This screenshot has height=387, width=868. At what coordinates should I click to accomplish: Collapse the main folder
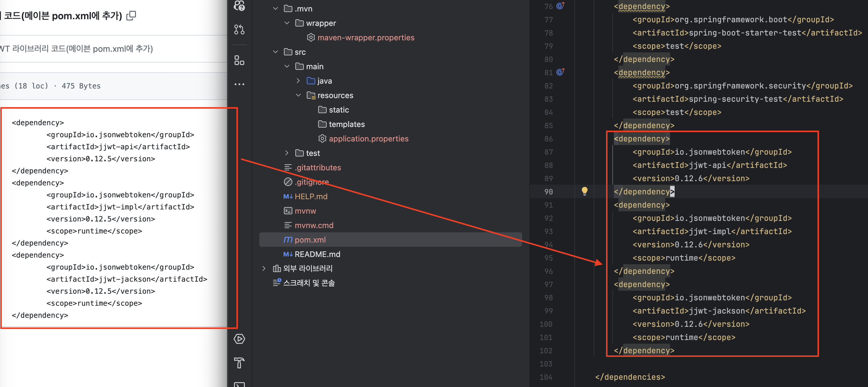(287, 67)
